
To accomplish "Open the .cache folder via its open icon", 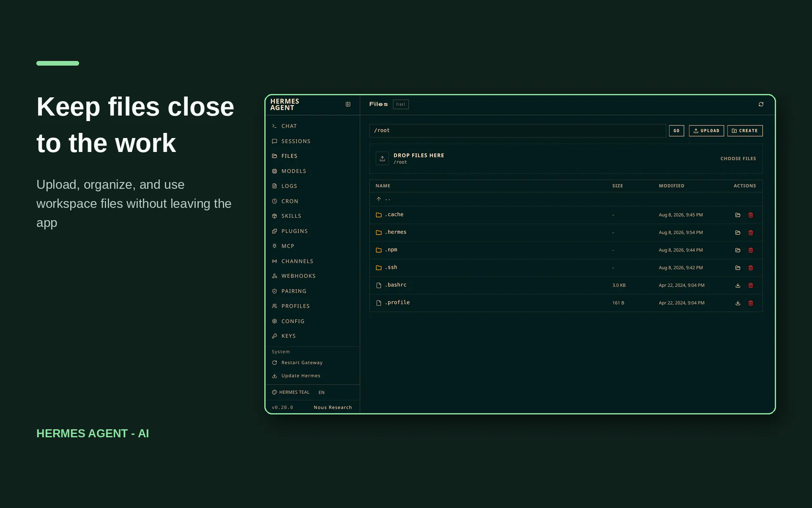I will tap(738, 215).
